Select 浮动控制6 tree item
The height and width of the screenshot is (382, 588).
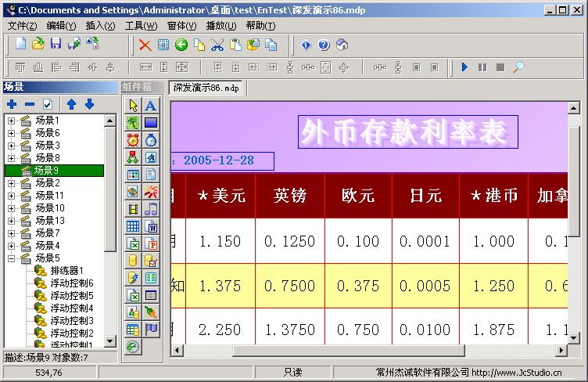(x=72, y=283)
